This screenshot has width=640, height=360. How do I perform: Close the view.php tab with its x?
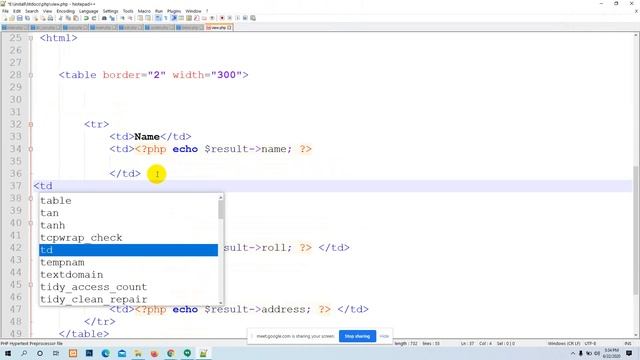point(229,27)
